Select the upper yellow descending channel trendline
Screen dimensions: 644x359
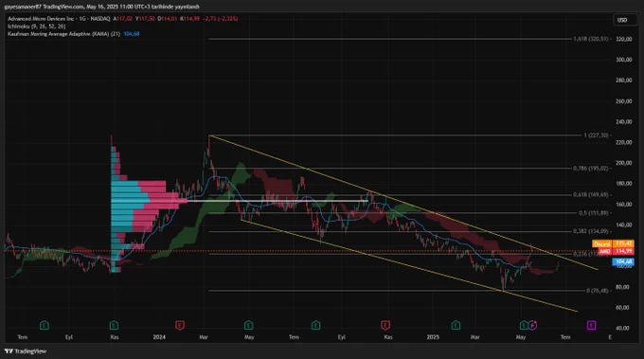coord(403,203)
